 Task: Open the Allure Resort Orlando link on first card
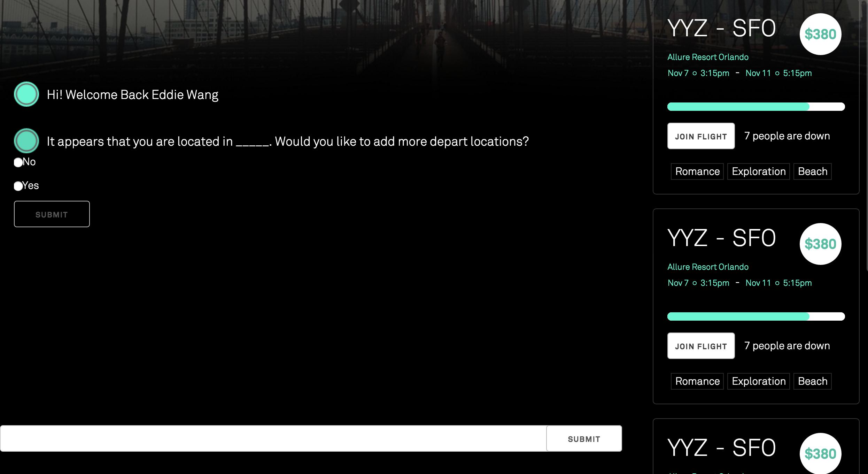coord(708,57)
